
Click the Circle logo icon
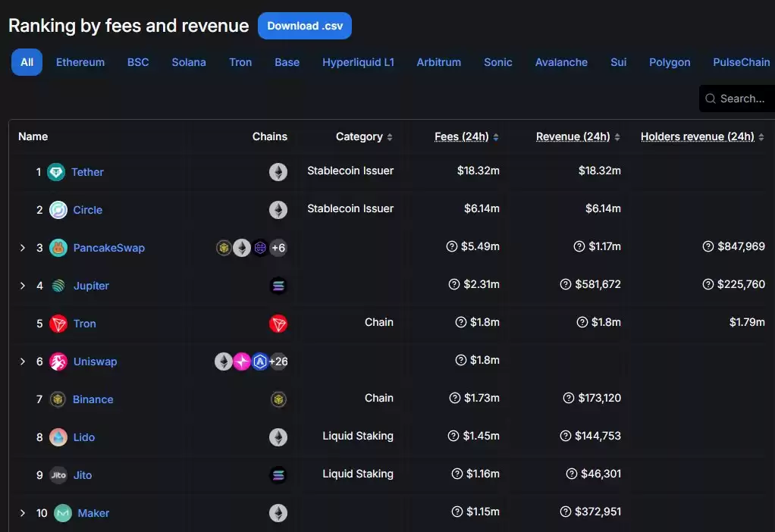(x=58, y=210)
